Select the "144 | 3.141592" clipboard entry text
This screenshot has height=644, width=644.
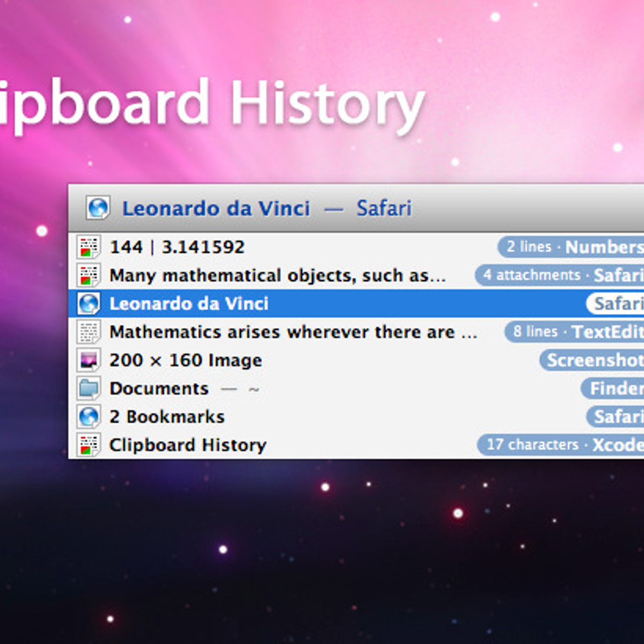tap(177, 247)
